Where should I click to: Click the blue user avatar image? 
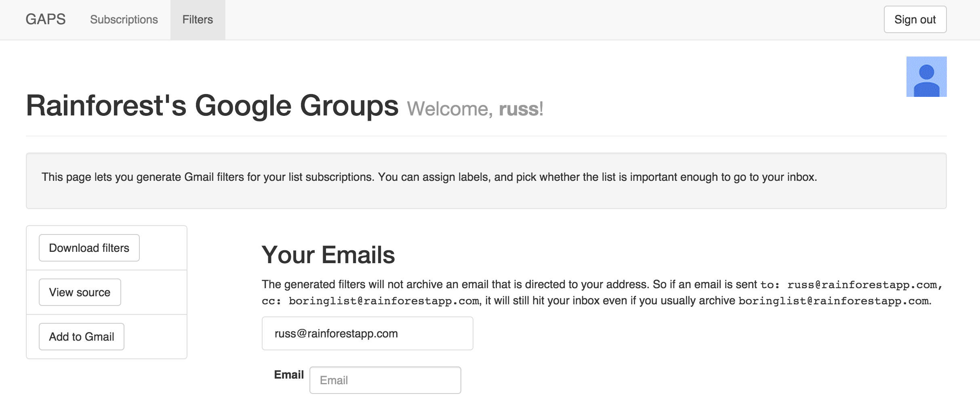tap(926, 77)
